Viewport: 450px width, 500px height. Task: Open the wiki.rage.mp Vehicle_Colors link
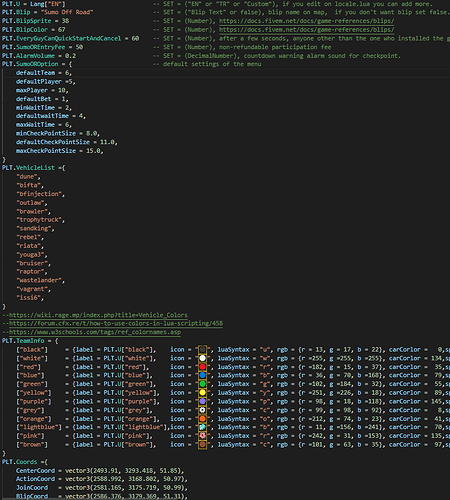pyautogui.click(x=98, y=315)
